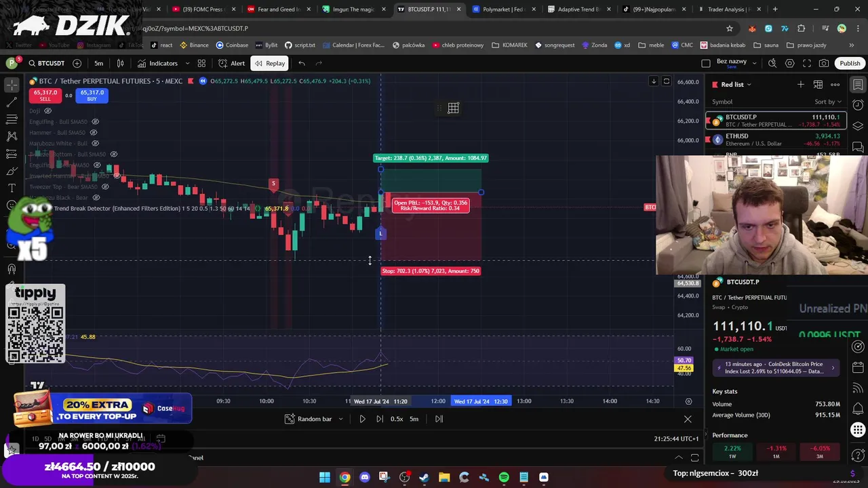Screen dimensions: 868x488
Task: Open chart settings hexagon icon
Action: tap(790, 63)
